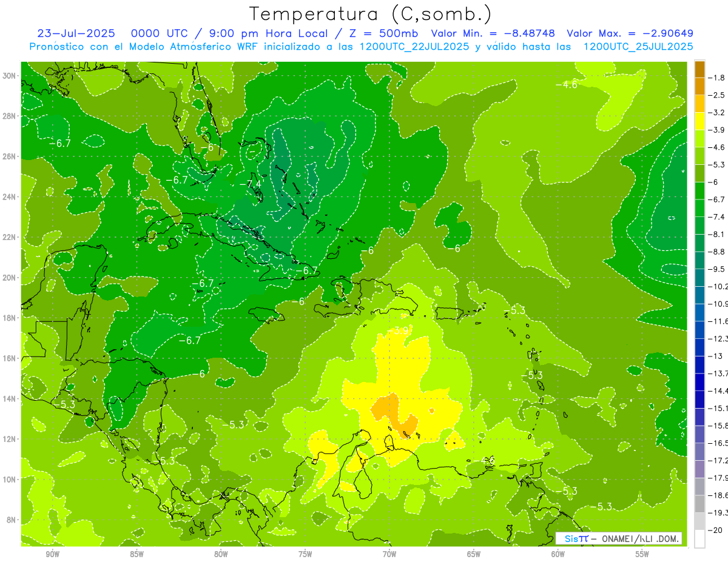The image size is (728, 562).
Task: Click the -1.8 color bar label
Action: 717,78
